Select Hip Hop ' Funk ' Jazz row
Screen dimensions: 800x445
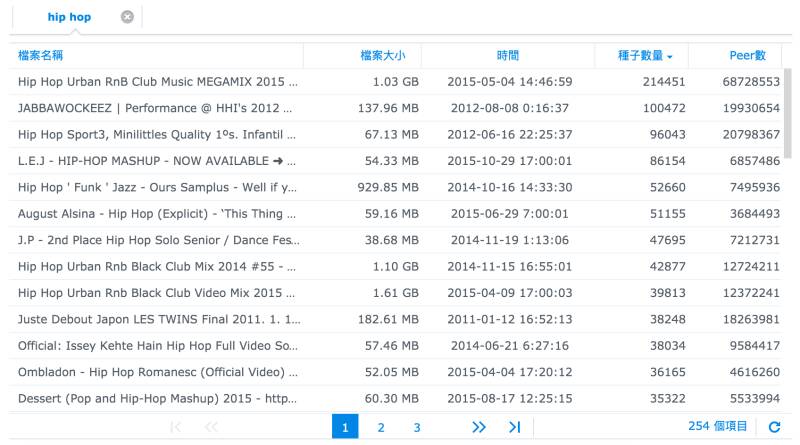(x=395, y=187)
